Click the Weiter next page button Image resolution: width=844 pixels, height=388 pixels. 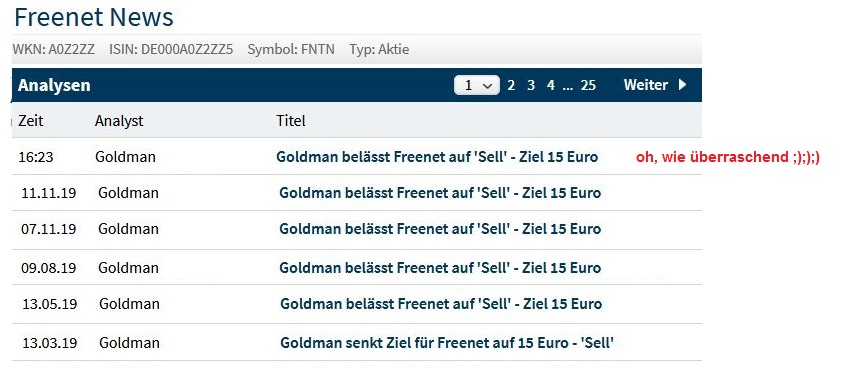point(655,84)
